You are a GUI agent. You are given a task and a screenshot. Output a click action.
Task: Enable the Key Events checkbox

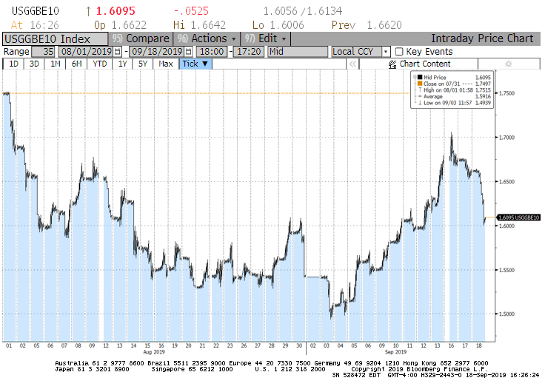point(399,52)
